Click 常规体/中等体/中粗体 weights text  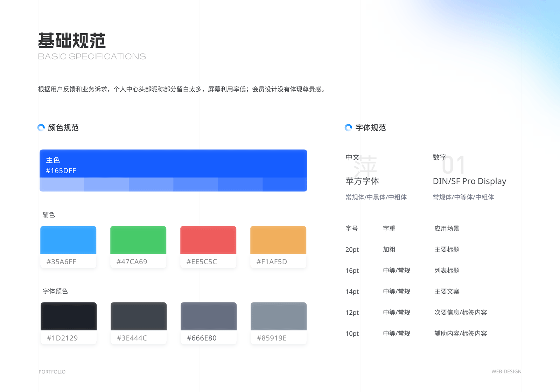(463, 197)
